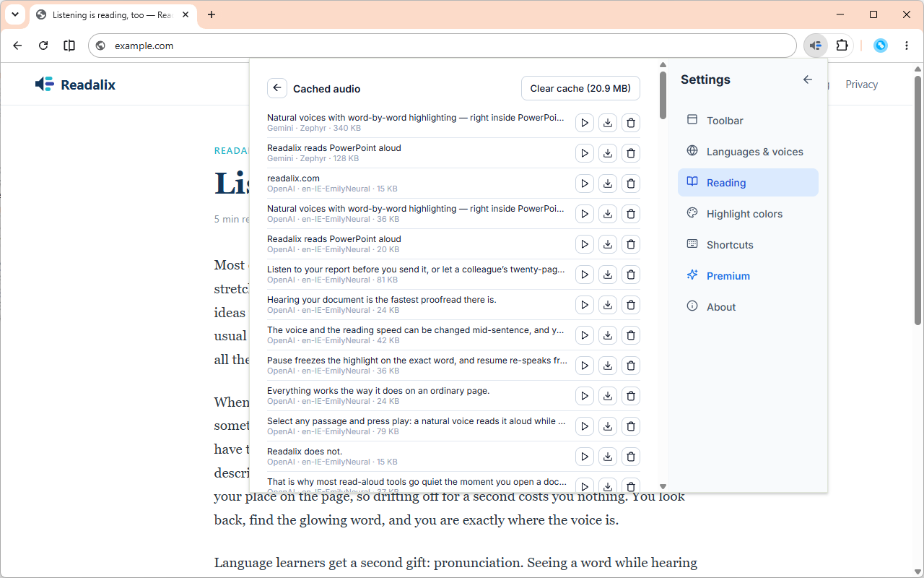Image resolution: width=924 pixels, height=578 pixels.
Task: Open the Toolbar settings section
Action: click(x=748, y=121)
